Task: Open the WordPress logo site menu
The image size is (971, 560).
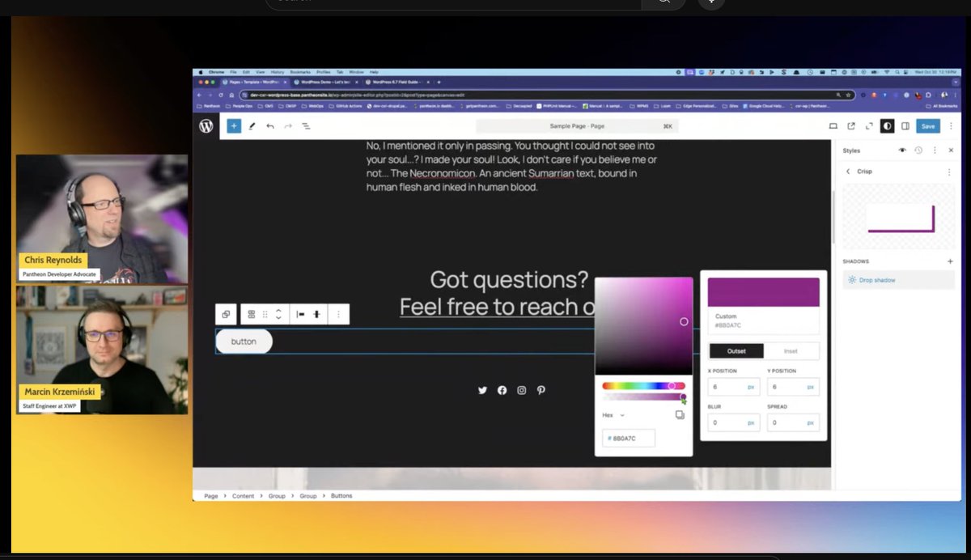Action: (x=206, y=126)
